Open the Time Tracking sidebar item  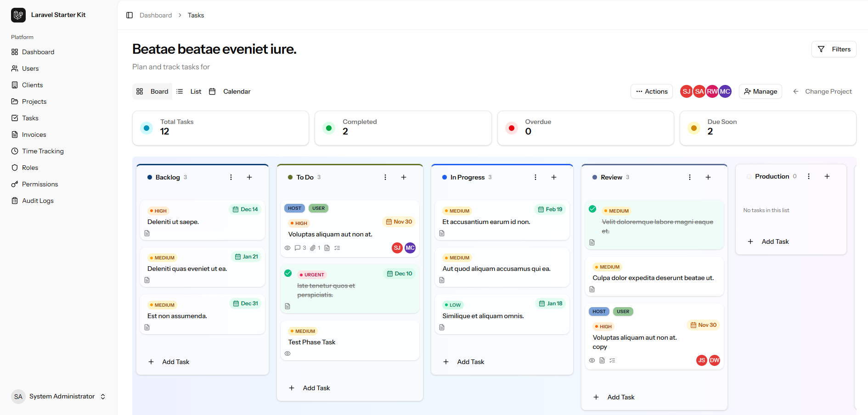(43, 151)
